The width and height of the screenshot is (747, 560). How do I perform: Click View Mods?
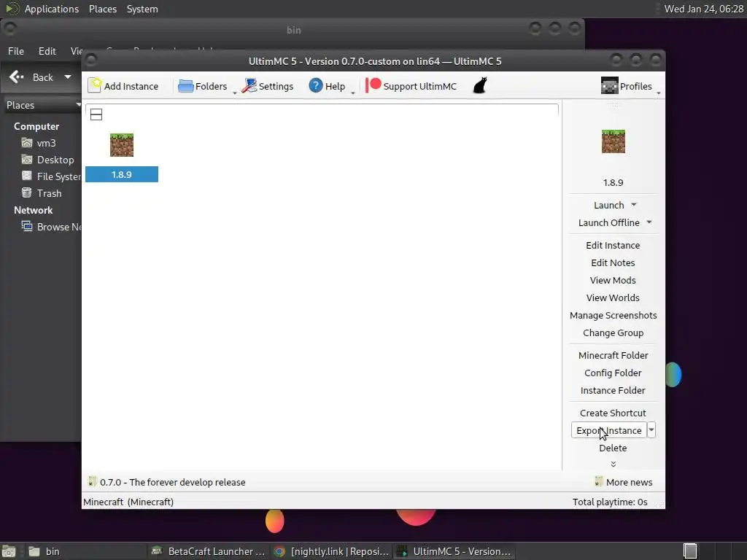click(x=613, y=280)
